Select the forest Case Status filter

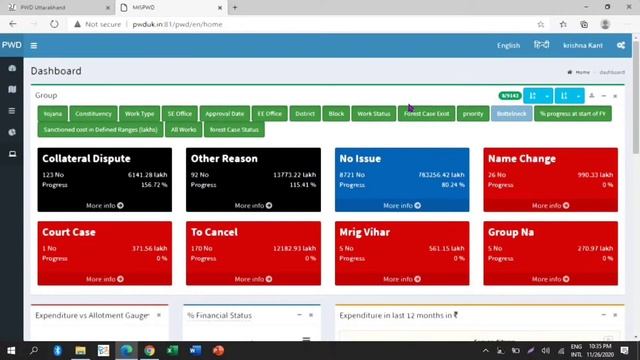click(234, 130)
